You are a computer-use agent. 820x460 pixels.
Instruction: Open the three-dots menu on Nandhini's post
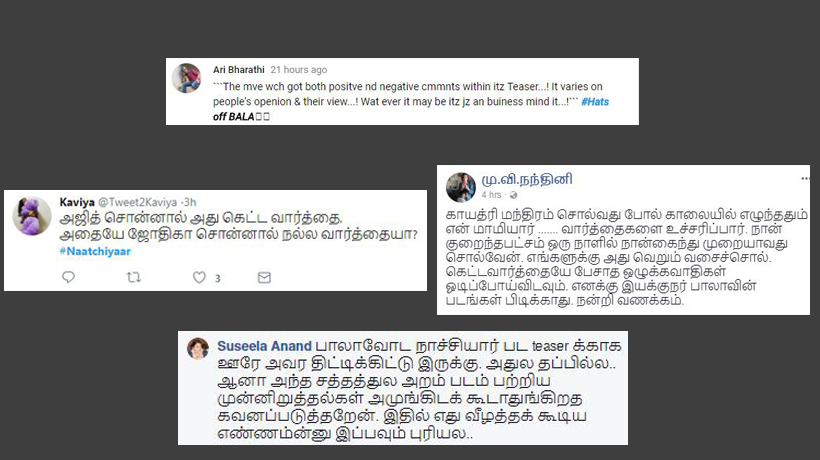[x=805, y=179]
